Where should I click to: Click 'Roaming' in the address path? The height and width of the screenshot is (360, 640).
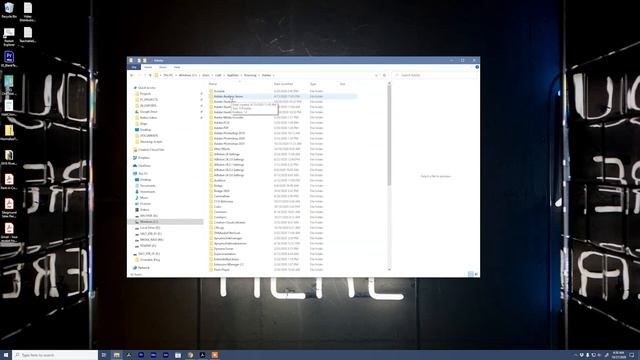point(250,75)
